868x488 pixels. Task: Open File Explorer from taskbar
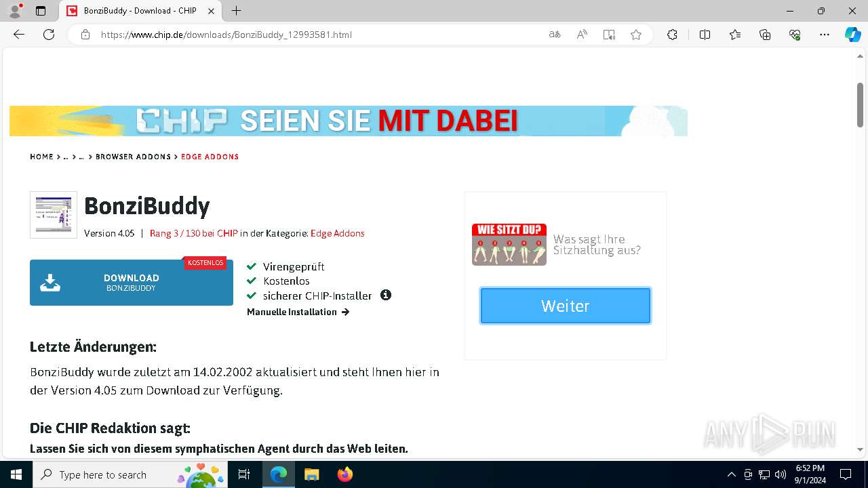(311, 474)
